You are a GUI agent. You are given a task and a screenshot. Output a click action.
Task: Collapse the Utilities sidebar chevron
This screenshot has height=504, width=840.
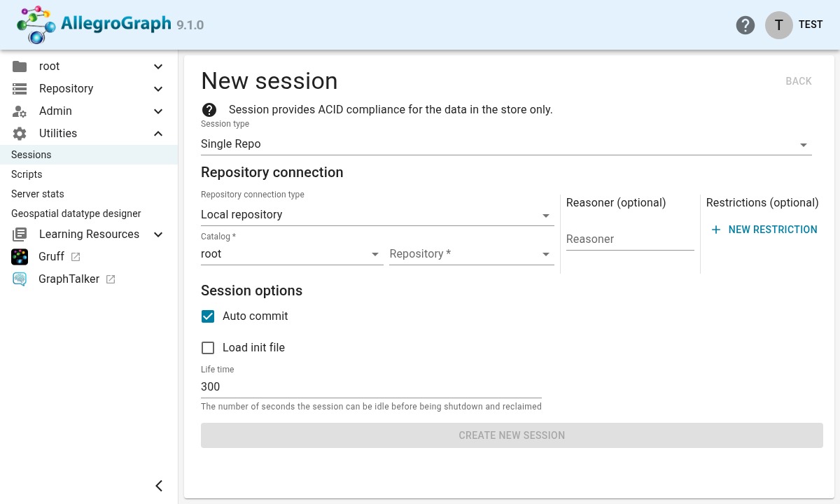tap(158, 134)
